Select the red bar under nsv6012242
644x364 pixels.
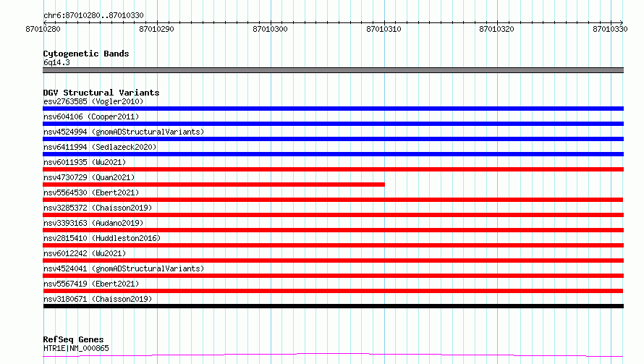(x=333, y=261)
